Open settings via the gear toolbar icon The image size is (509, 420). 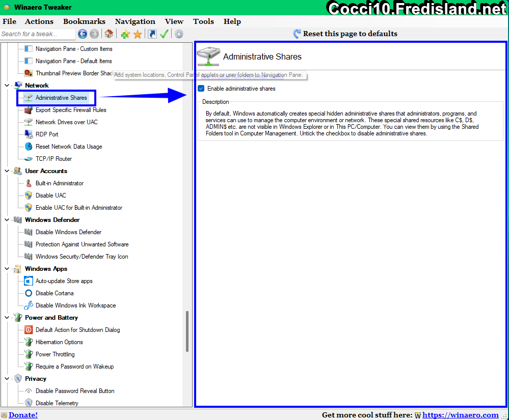(179, 34)
